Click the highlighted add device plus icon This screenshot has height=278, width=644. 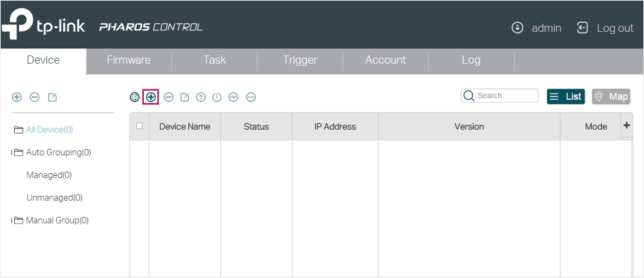[x=151, y=97]
